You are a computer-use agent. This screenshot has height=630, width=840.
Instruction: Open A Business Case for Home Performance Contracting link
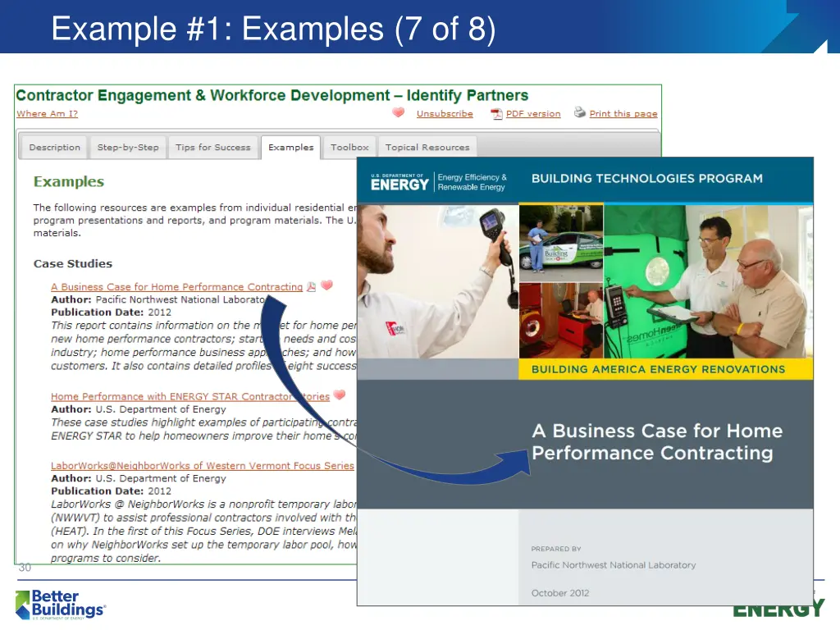tap(177, 287)
